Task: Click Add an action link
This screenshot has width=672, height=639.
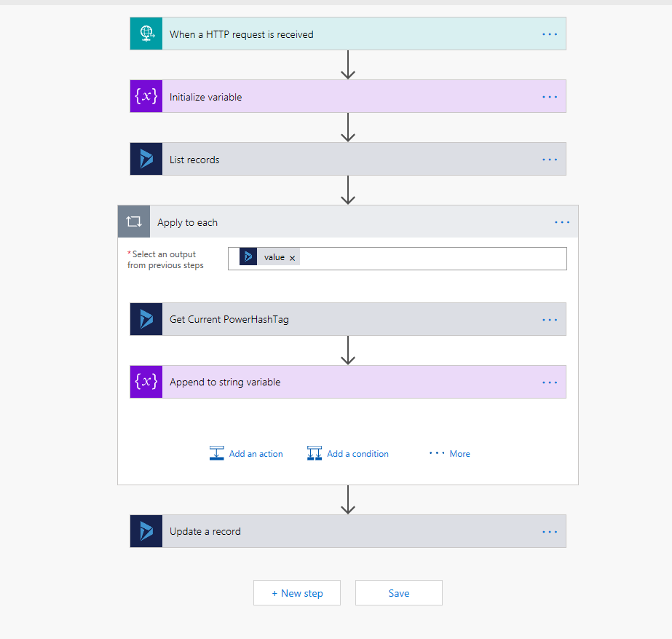Action: click(247, 454)
